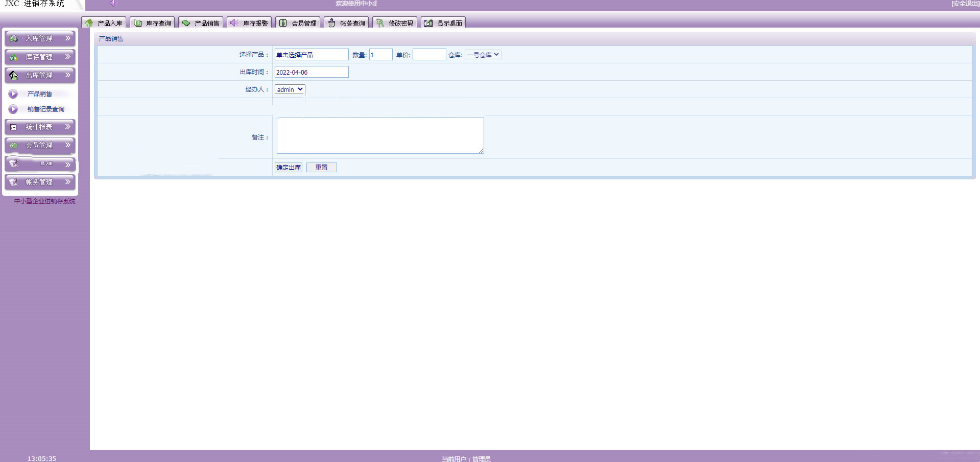Expand the 出库管理 sidebar chevron
Image resolution: width=980 pixels, height=462 pixels.
coord(67,75)
